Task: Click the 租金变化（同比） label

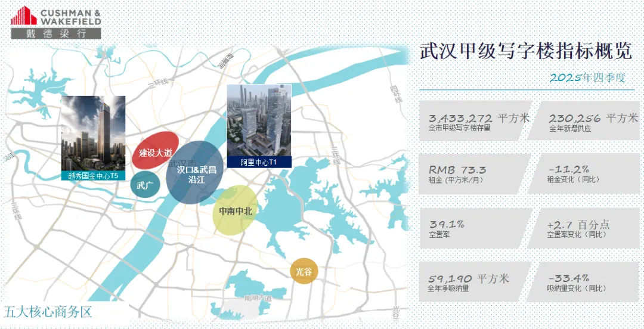Action: click(x=572, y=180)
